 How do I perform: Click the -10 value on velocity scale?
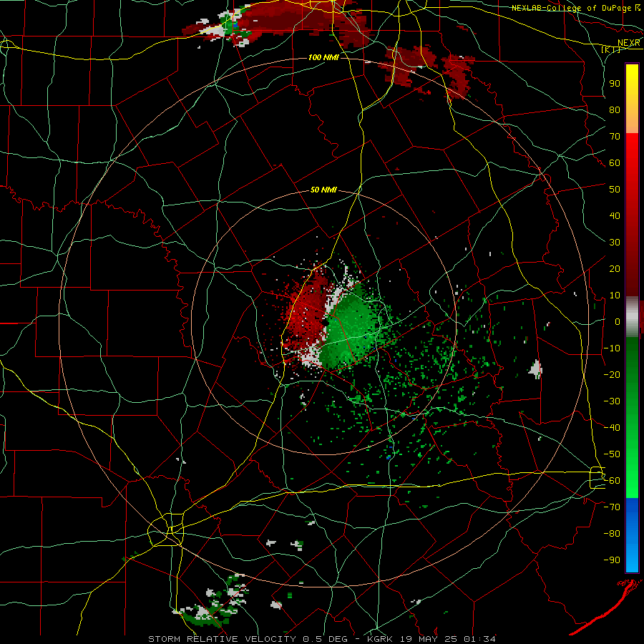click(x=612, y=348)
